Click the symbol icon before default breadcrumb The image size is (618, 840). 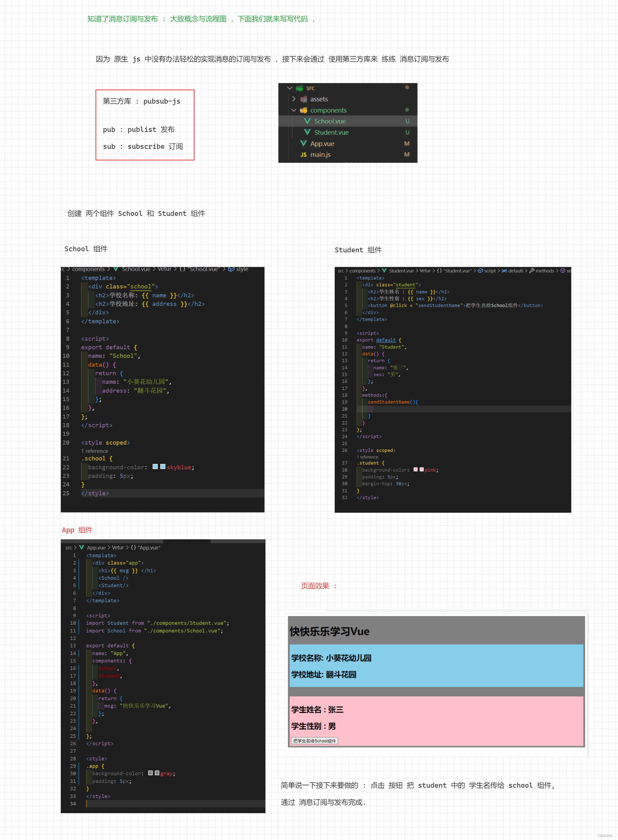click(504, 271)
